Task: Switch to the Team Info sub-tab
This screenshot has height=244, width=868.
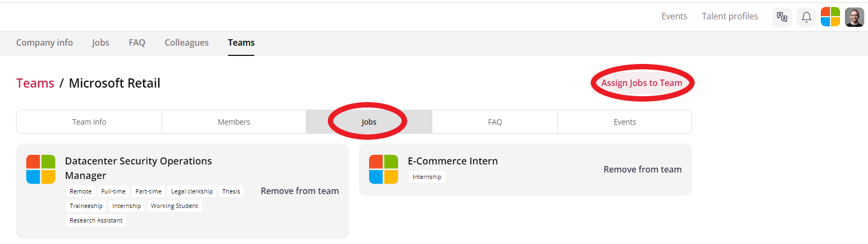Action: pyautogui.click(x=89, y=122)
